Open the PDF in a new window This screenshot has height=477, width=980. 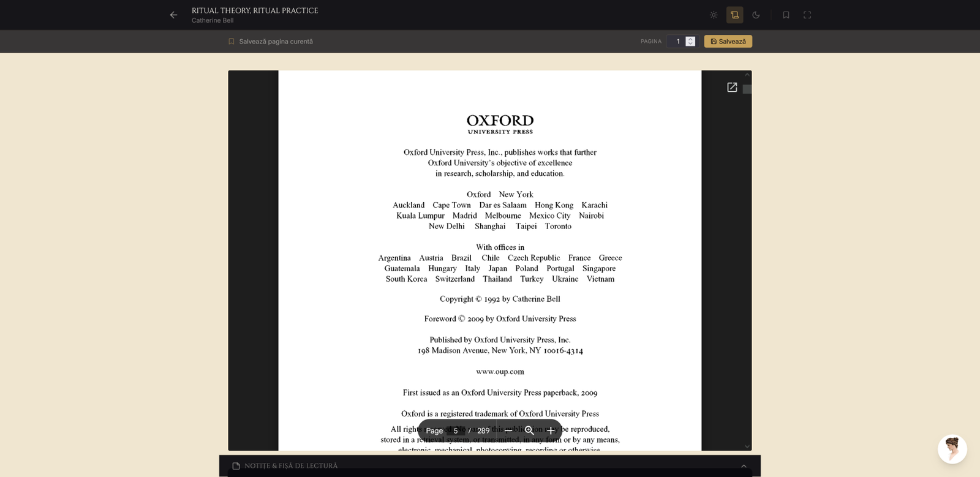click(x=732, y=88)
